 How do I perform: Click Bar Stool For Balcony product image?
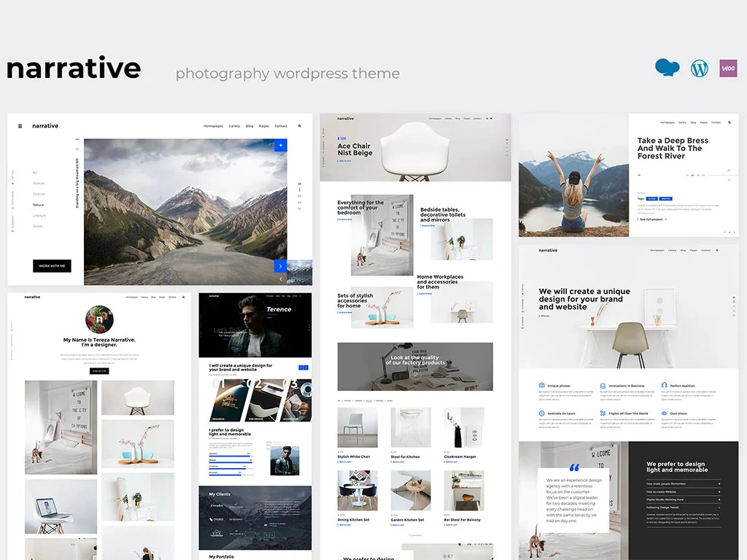464,491
